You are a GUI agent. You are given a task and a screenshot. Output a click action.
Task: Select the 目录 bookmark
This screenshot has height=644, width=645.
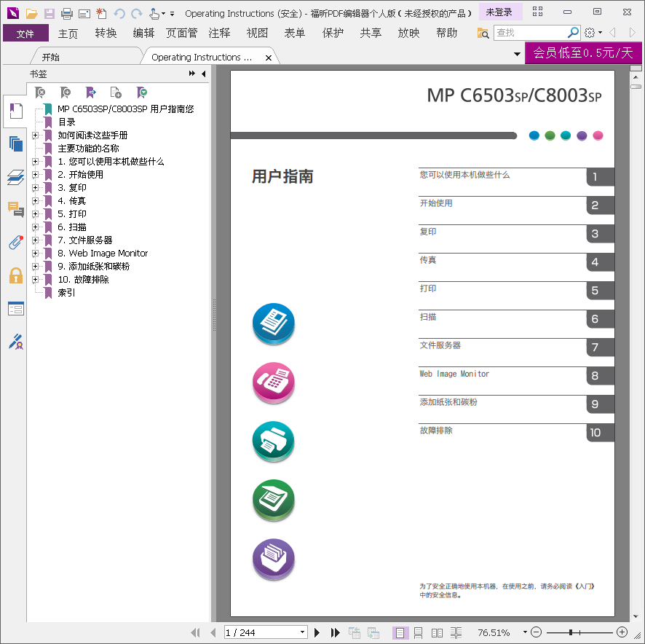(x=67, y=122)
